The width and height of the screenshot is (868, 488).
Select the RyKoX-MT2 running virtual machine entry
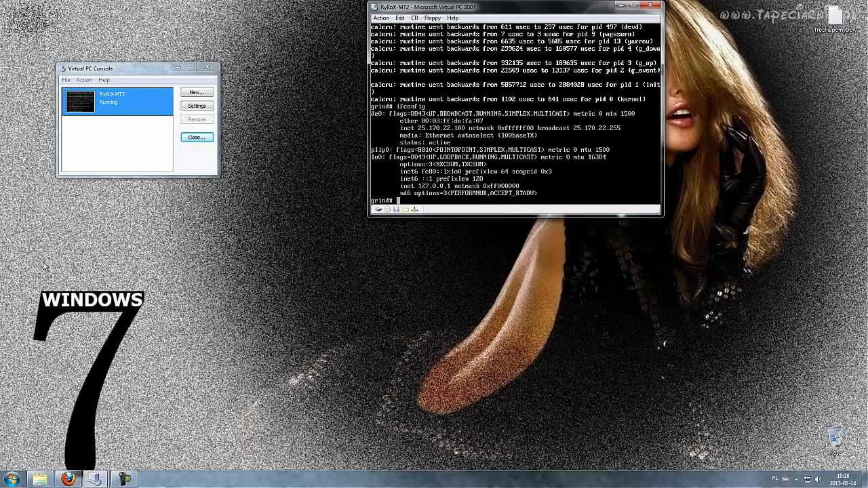click(117, 101)
